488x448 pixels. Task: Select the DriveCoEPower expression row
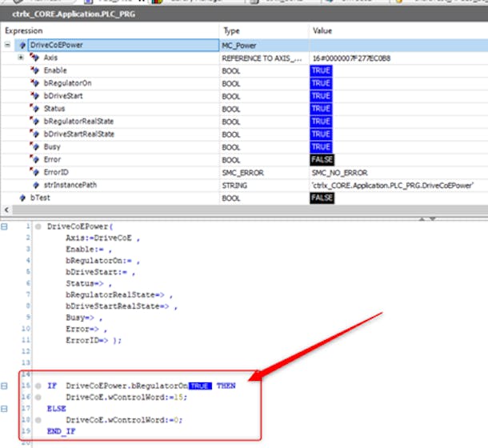(x=123, y=45)
